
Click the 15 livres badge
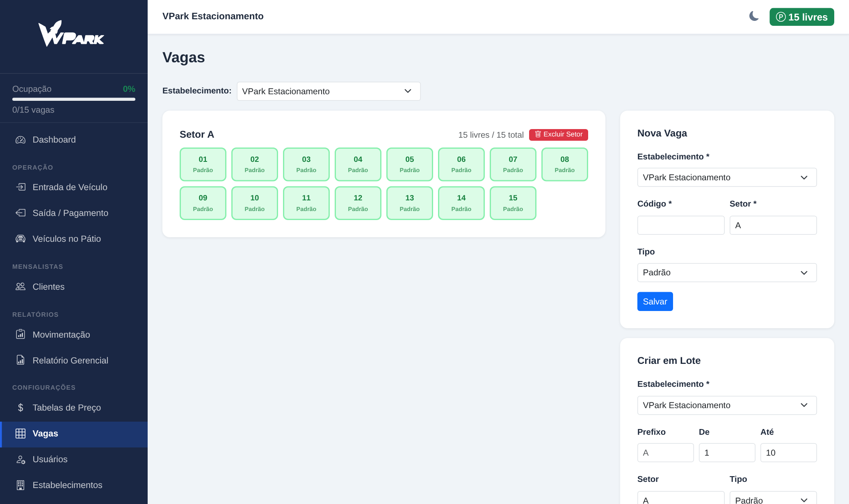pos(802,17)
